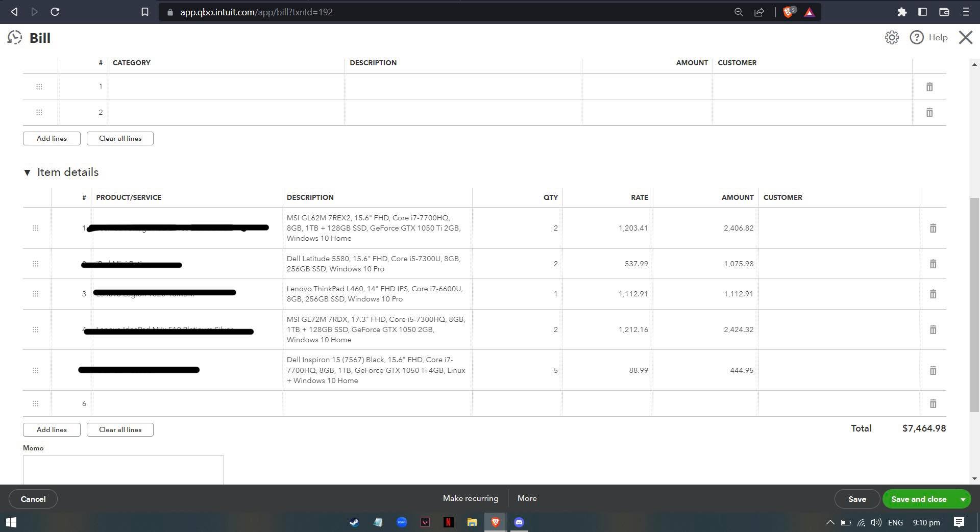This screenshot has width=980, height=532.
Task: Open the Brave Wallet icon
Action: click(944, 12)
